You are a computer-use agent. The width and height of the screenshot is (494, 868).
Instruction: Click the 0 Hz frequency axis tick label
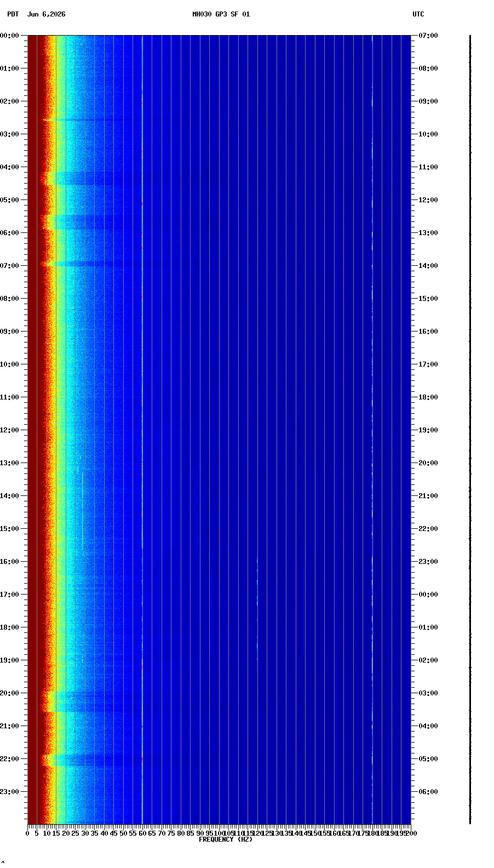27,833
